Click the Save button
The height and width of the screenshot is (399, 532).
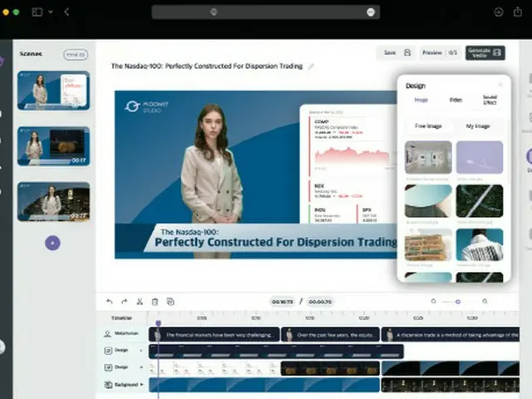(396, 52)
